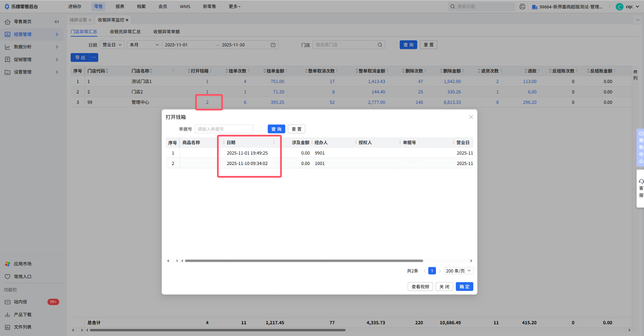Click the 导出 export button

point(80,58)
